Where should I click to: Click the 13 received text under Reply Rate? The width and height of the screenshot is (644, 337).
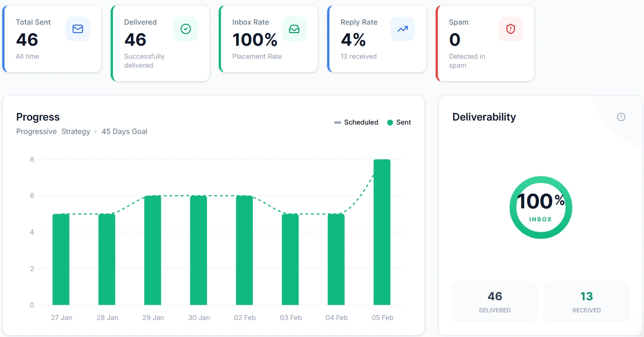pos(359,56)
